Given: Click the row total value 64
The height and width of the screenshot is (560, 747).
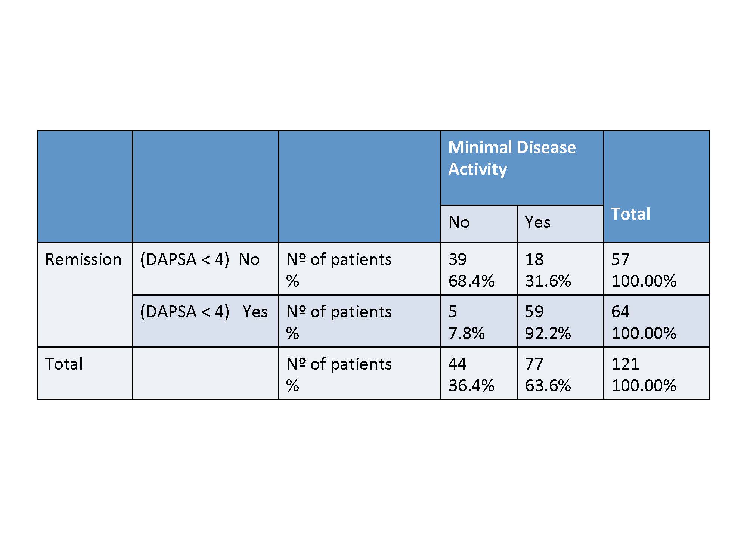Looking at the screenshot, I should (x=620, y=312).
